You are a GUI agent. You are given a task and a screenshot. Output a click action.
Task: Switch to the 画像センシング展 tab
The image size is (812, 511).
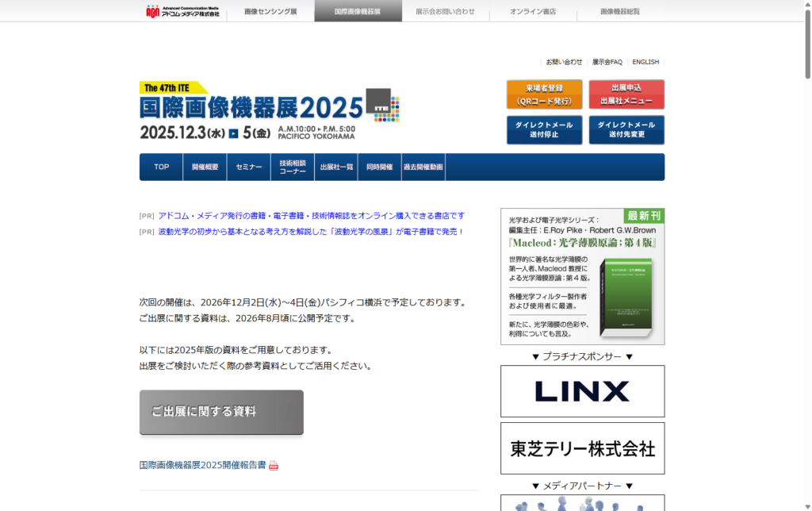coord(270,12)
